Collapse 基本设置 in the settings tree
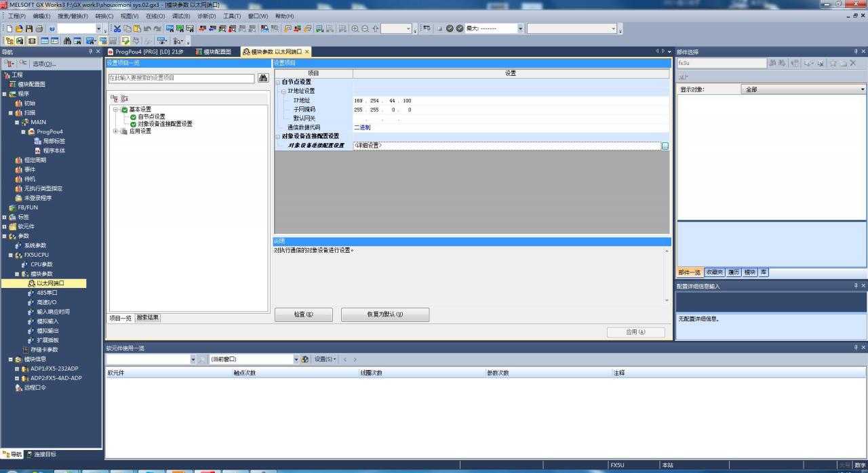Image resolution: width=868 pixels, height=473 pixels. pos(116,109)
